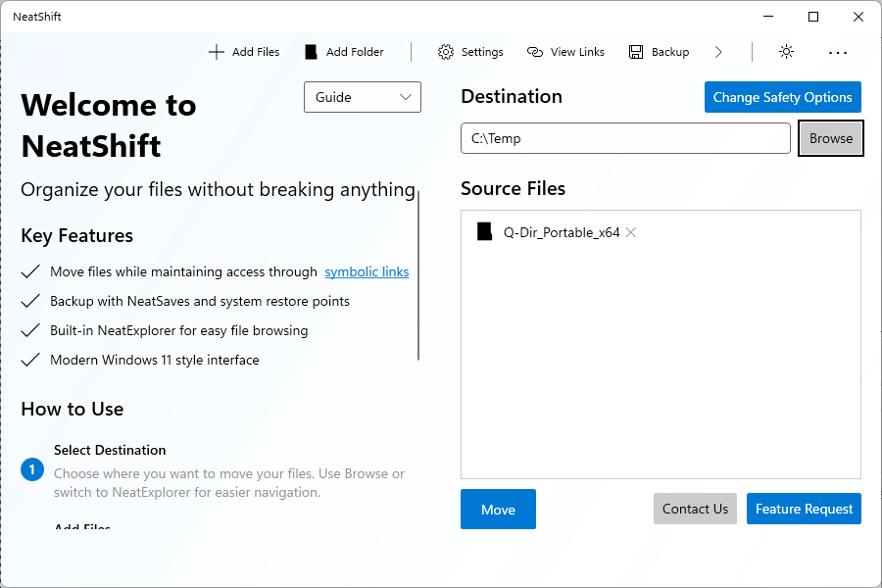Click the View Links chain icon
Image resolution: width=882 pixels, height=588 pixels.
[535, 52]
